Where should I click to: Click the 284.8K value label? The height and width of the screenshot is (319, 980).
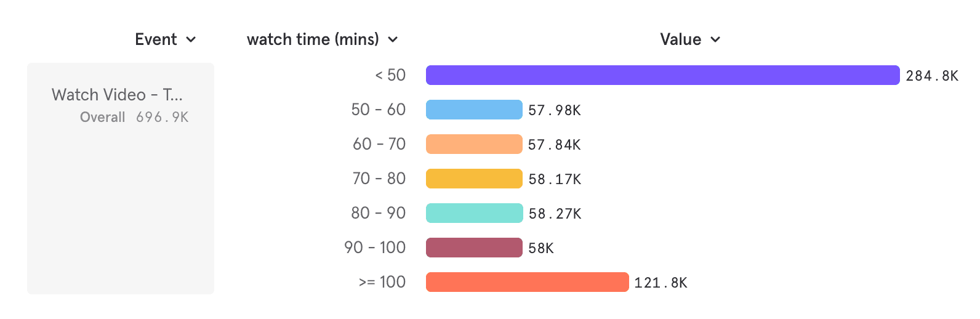[932, 76]
